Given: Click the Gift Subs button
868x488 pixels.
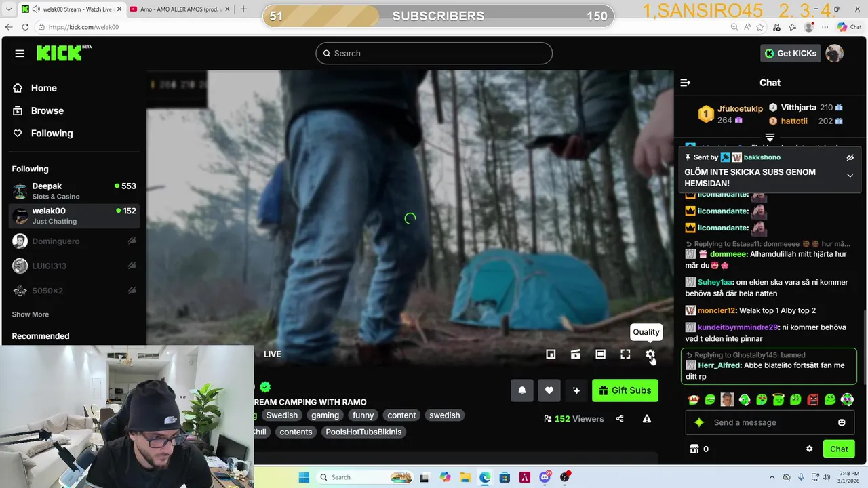Looking at the screenshot, I should click(625, 390).
